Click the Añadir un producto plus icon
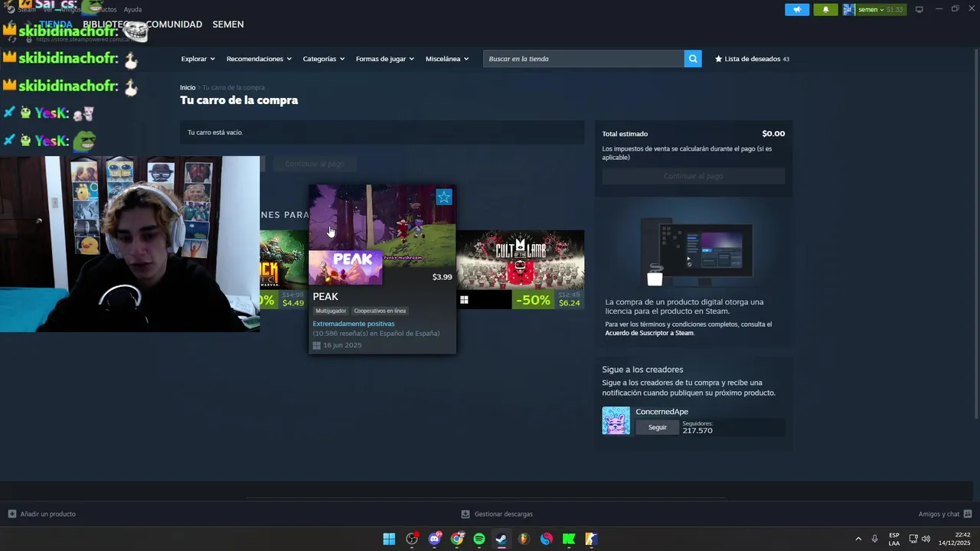980x551 pixels. click(x=11, y=514)
